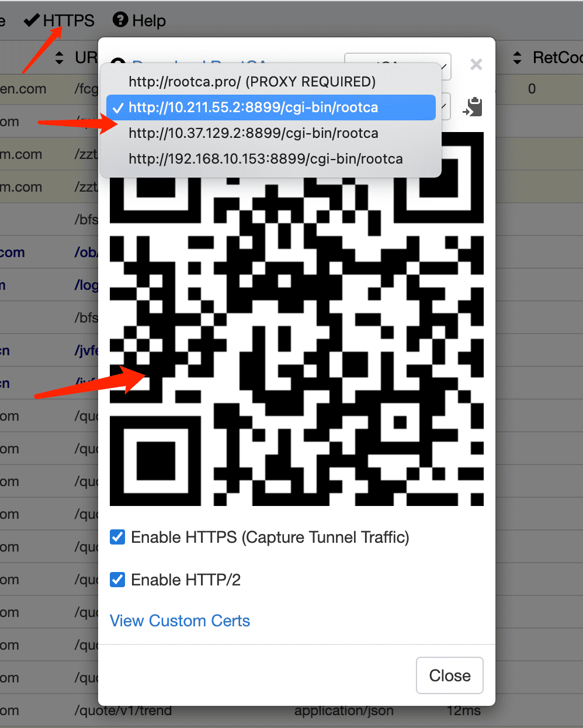Open the View Custom Certs link

coord(180,620)
